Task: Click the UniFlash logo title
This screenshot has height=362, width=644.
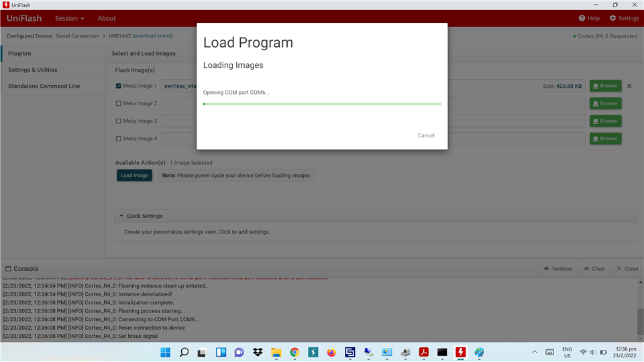Action: coord(24,18)
